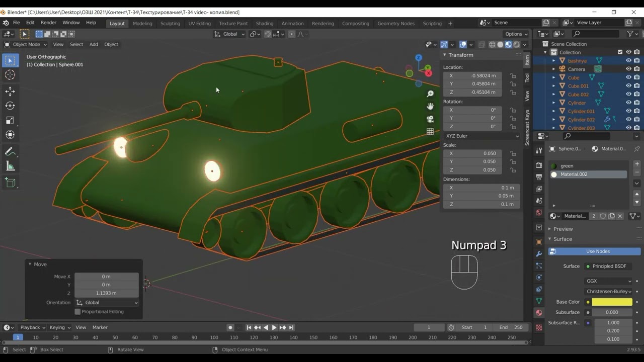Select the green material slot
Image resolution: width=644 pixels, height=362 pixels.
tap(588, 166)
